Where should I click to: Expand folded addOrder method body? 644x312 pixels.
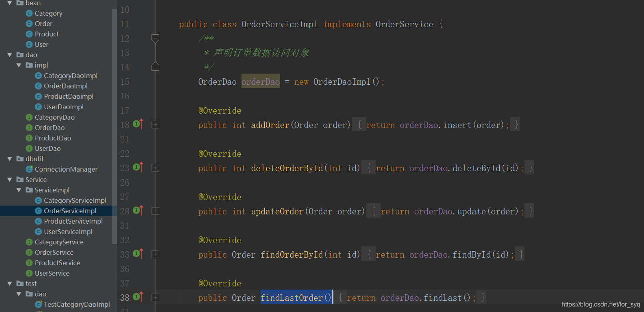tap(156, 125)
